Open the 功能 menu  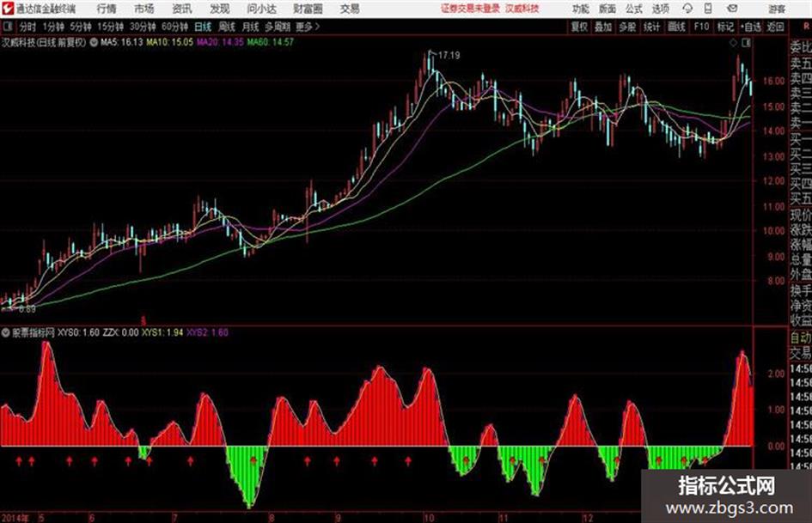click(581, 9)
